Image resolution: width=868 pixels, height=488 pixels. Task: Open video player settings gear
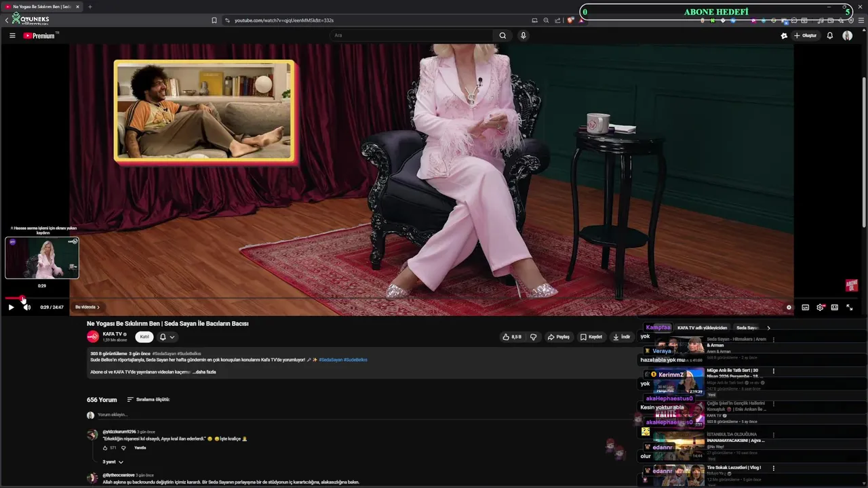pos(820,307)
